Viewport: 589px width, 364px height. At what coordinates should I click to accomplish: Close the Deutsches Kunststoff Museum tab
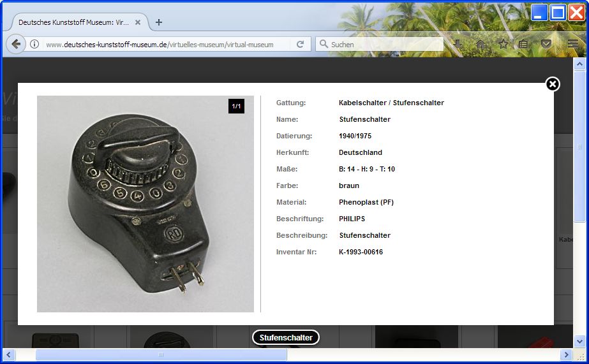coord(138,22)
